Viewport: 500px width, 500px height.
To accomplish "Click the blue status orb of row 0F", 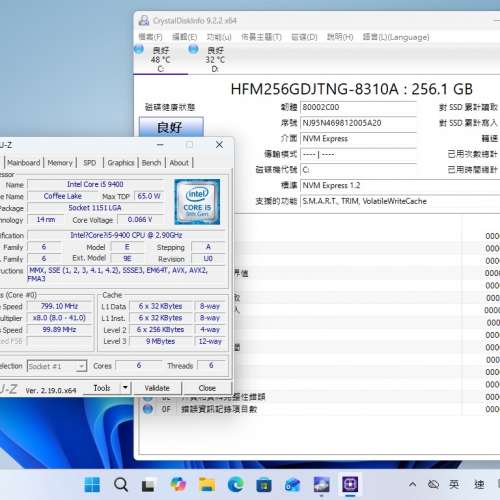I will [148, 409].
